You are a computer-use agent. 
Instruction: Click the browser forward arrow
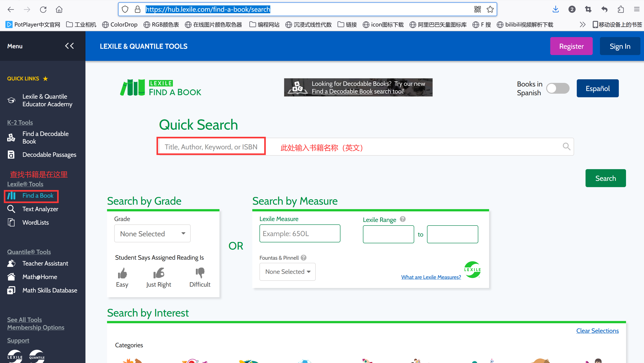pos(27,9)
